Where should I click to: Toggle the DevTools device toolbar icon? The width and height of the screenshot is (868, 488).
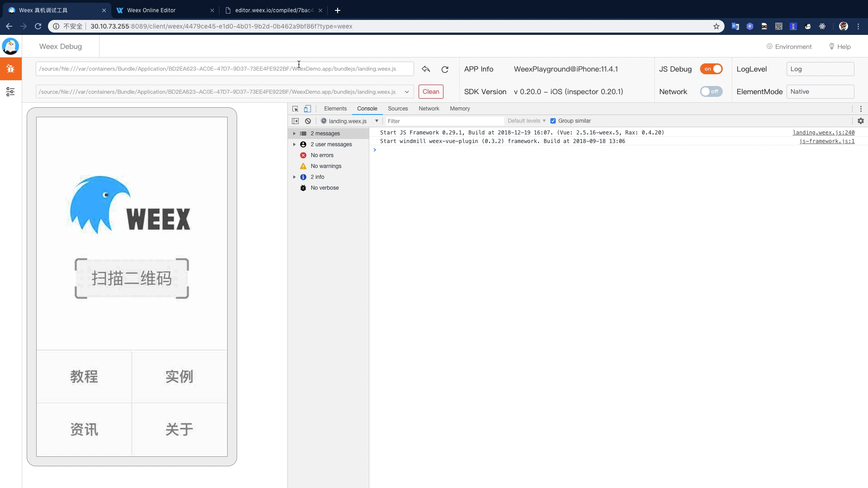click(x=307, y=109)
